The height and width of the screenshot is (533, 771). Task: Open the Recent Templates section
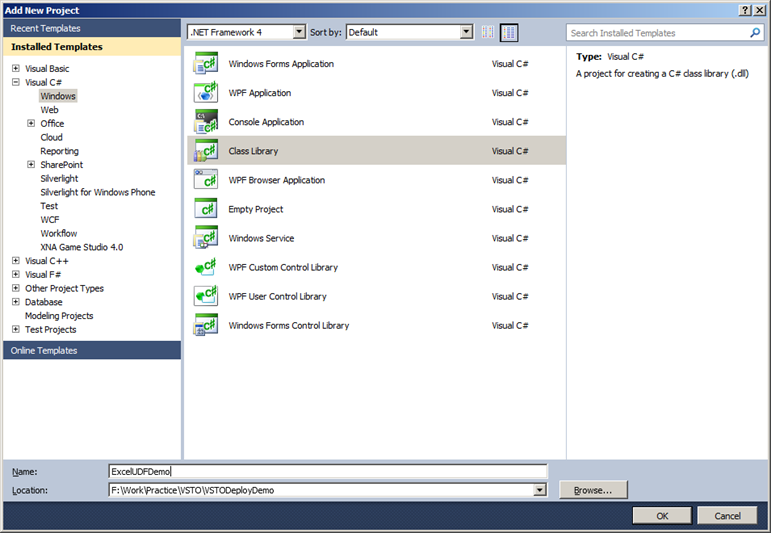tap(92, 29)
